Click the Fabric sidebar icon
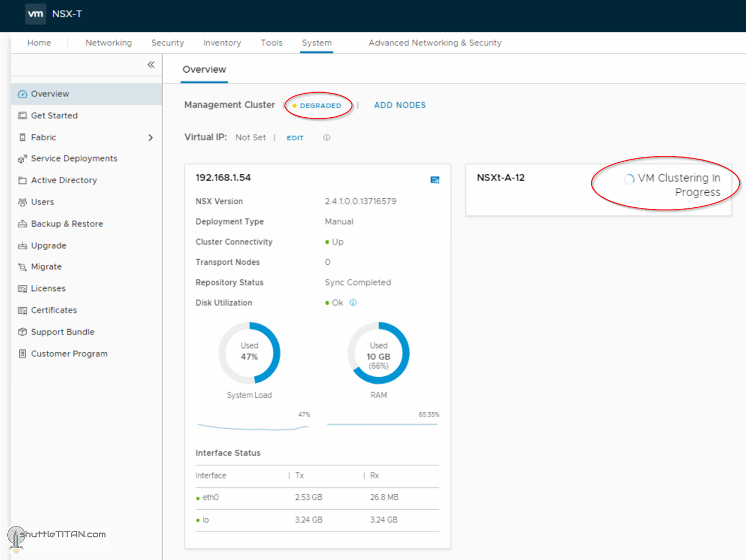 (22, 138)
